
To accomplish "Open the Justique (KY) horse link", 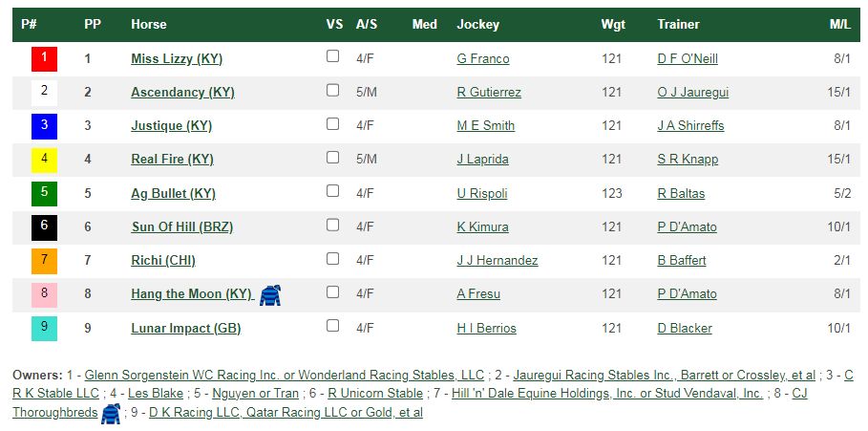I will (x=172, y=126).
